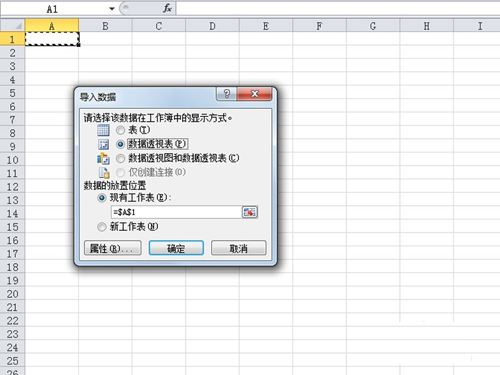Select row 18 header

(12, 267)
